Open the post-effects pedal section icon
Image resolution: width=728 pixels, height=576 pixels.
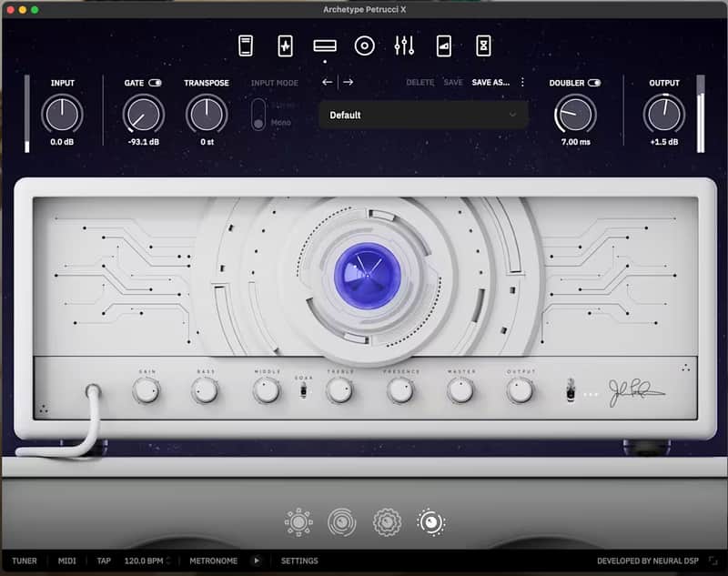tap(444, 45)
